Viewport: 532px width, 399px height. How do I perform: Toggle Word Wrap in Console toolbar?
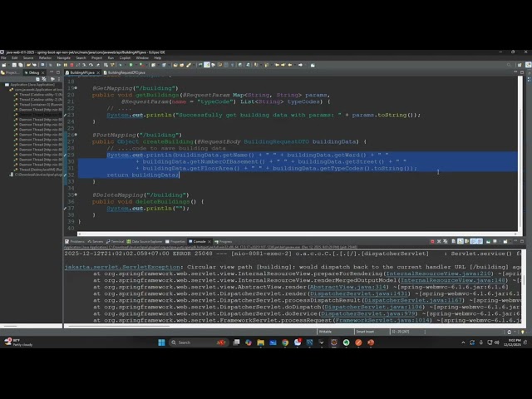[466, 241]
